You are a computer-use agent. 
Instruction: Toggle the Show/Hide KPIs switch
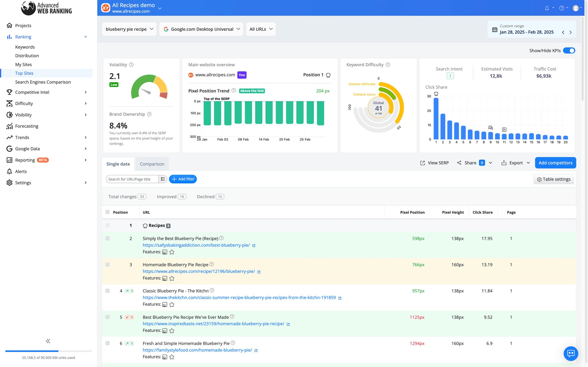click(x=569, y=51)
